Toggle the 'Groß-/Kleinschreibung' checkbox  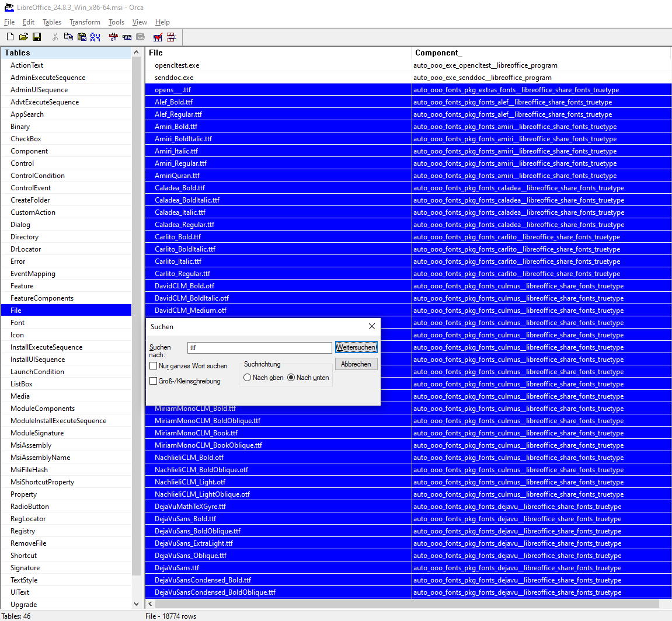point(154,381)
